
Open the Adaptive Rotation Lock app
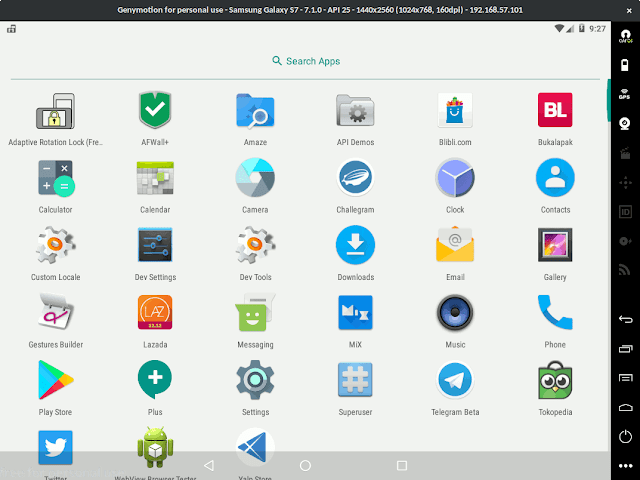point(55,111)
